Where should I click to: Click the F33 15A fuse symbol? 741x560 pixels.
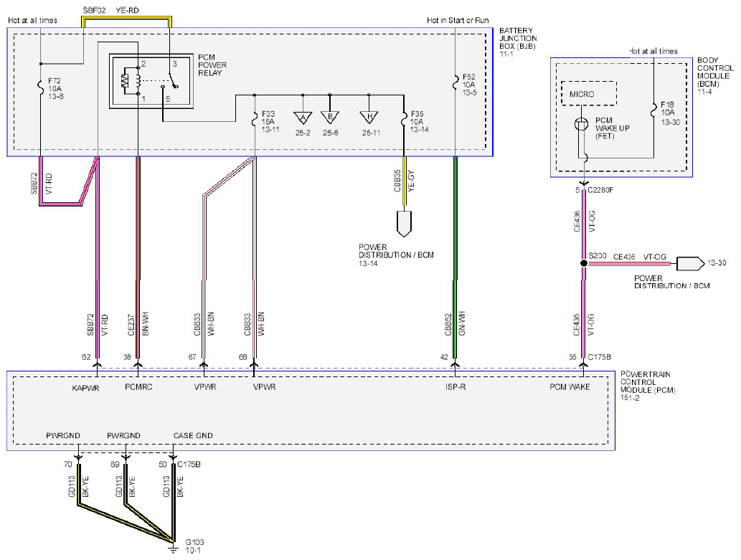coord(255,118)
